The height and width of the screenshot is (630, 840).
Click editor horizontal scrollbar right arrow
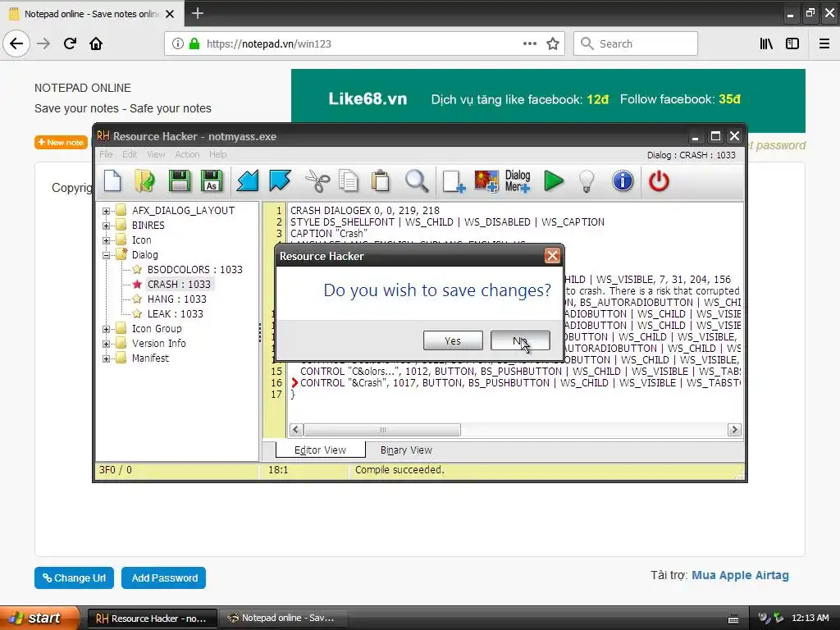point(734,430)
